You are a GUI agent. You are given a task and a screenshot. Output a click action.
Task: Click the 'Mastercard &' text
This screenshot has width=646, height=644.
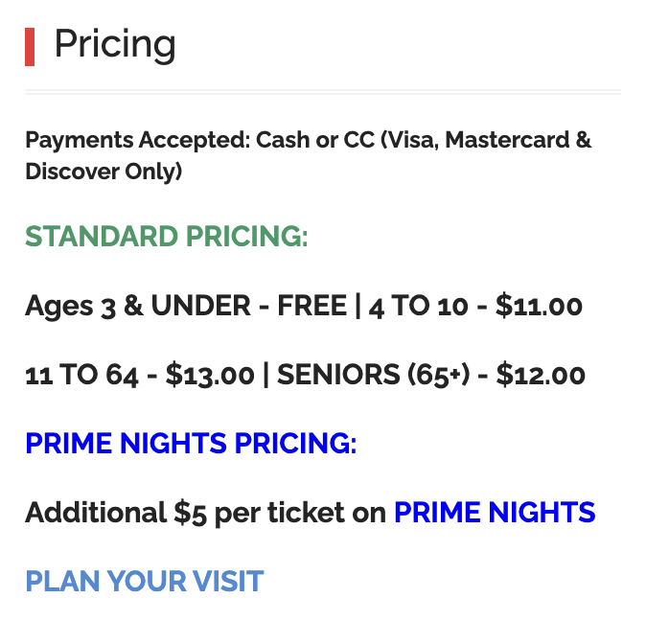click(x=519, y=139)
